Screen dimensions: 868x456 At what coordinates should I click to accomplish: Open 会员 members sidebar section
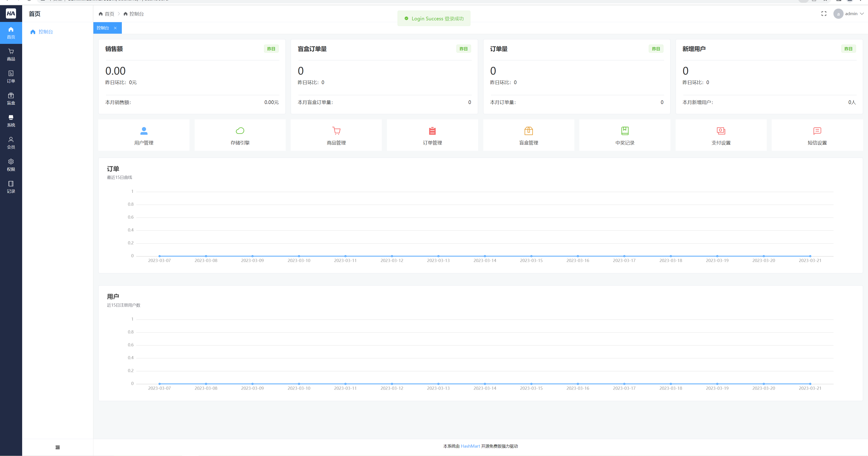(11, 143)
